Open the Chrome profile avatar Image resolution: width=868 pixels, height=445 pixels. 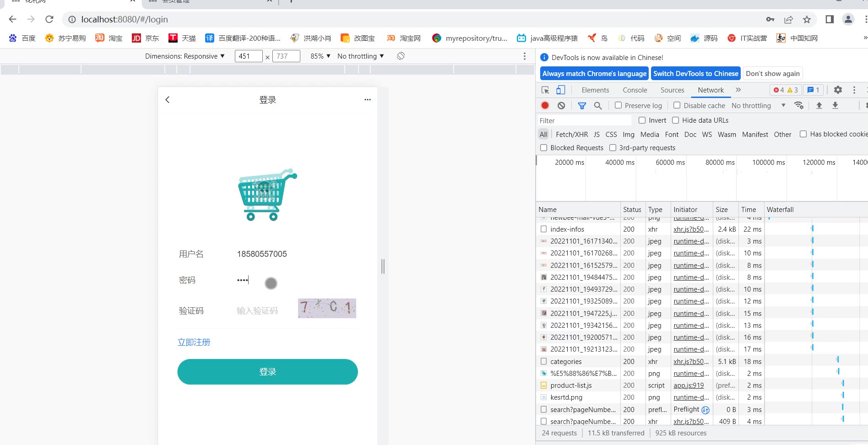pyautogui.click(x=848, y=19)
